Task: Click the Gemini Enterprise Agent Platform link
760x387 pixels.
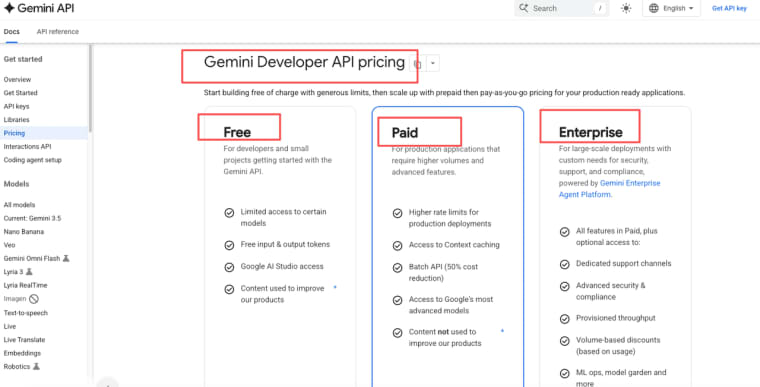Action: [609, 189]
